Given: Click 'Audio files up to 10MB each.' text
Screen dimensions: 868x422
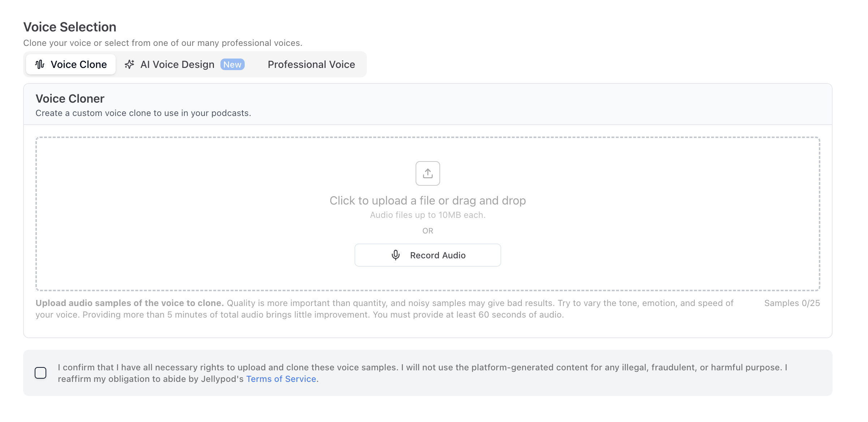Looking at the screenshot, I should click(x=427, y=215).
